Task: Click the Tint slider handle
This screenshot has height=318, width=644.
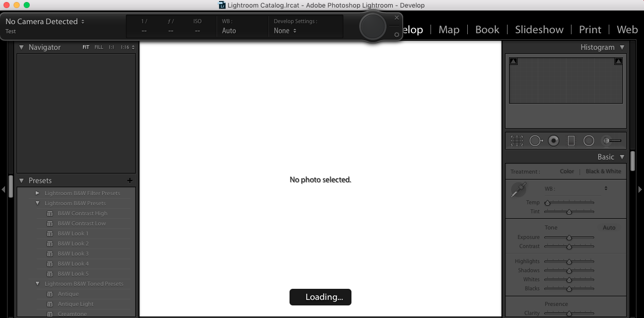Action: 569,212
